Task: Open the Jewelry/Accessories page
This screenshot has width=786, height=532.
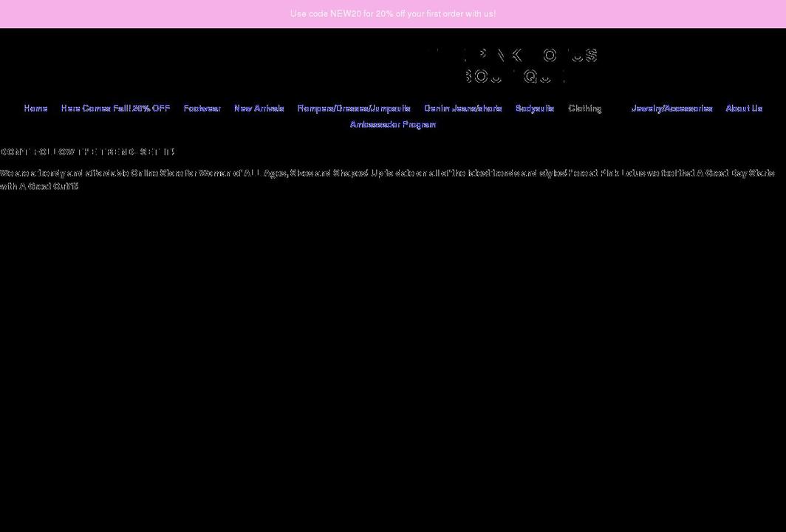Action: point(673,108)
